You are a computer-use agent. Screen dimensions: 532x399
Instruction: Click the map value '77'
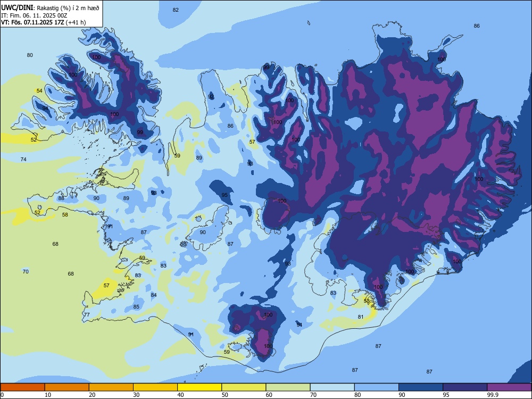pyautogui.click(x=87, y=314)
